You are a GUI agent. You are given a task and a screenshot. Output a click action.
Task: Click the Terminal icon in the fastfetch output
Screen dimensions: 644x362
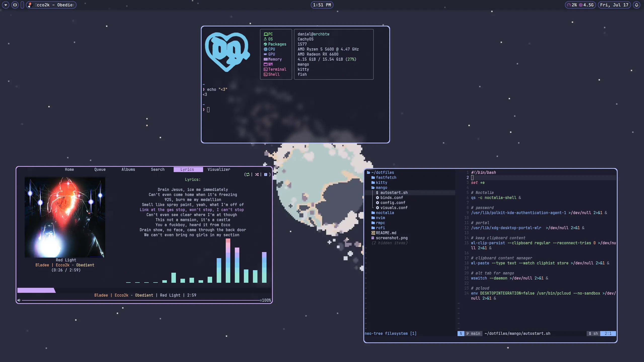pos(265,69)
